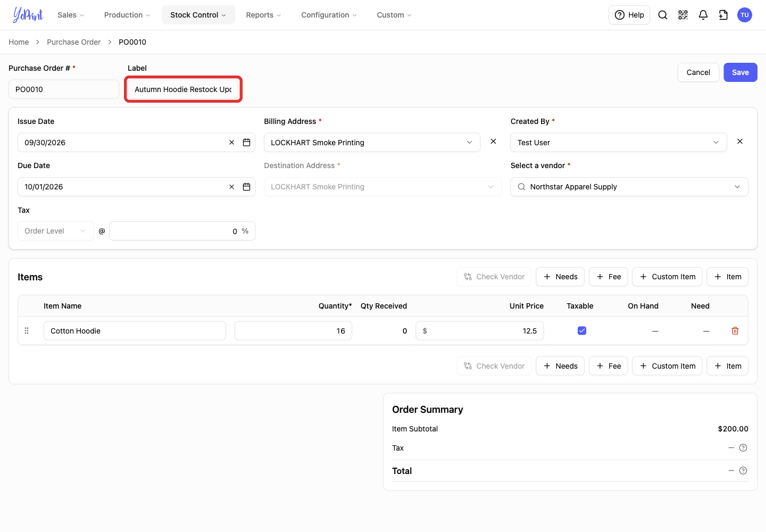Click the Unit Price field showing 12.5
766x532 pixels.
[480, 331]
